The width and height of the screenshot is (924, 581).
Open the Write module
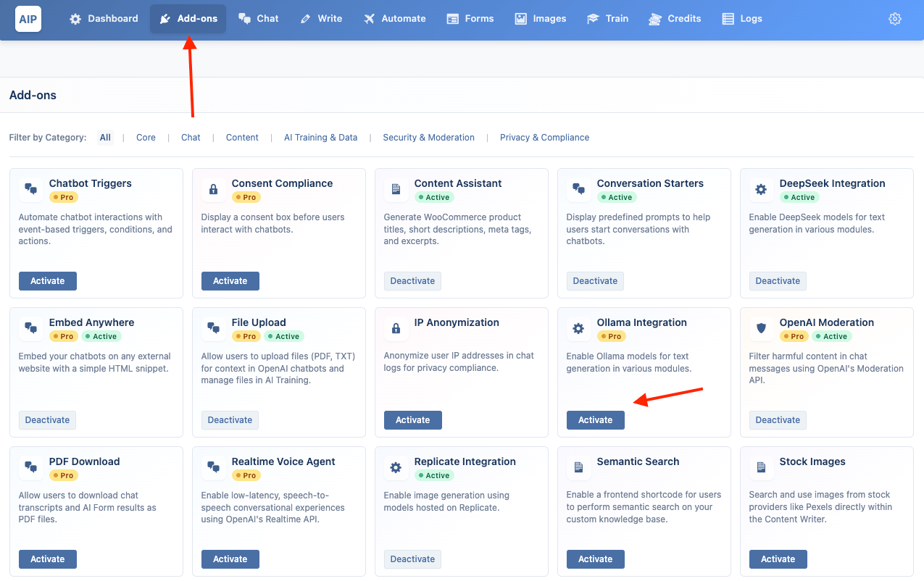tap(321, 19)
